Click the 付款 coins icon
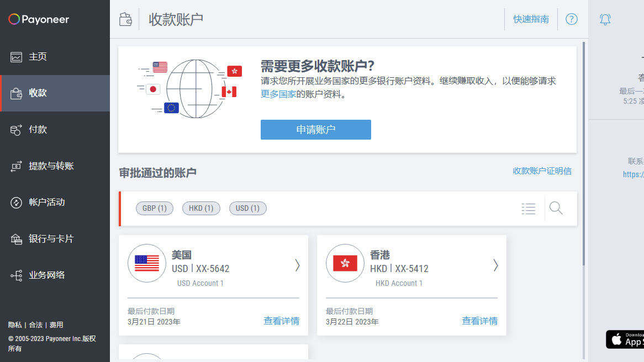644x362 pixels. 17,130
